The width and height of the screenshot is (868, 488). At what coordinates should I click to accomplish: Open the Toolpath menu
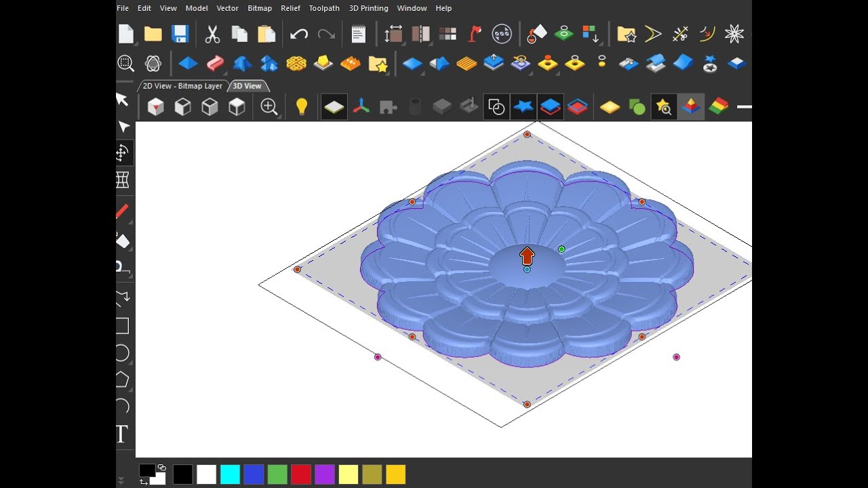click(324, 8)
